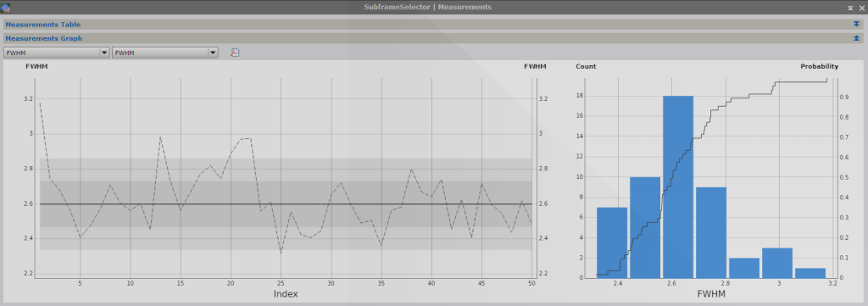This screenshot has height=306, width=868.
Task: Click the FWHM label above the line graph's left axis
Action: click(x=36, y=66)
